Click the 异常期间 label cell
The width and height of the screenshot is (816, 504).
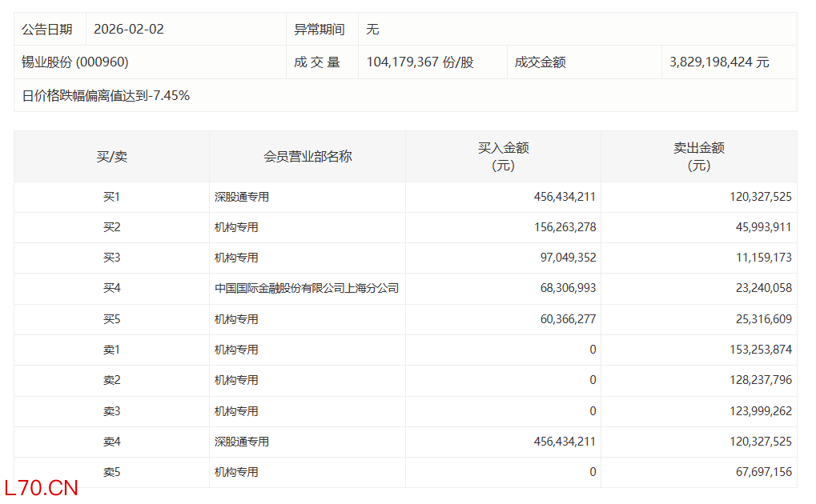click(320, 29)
